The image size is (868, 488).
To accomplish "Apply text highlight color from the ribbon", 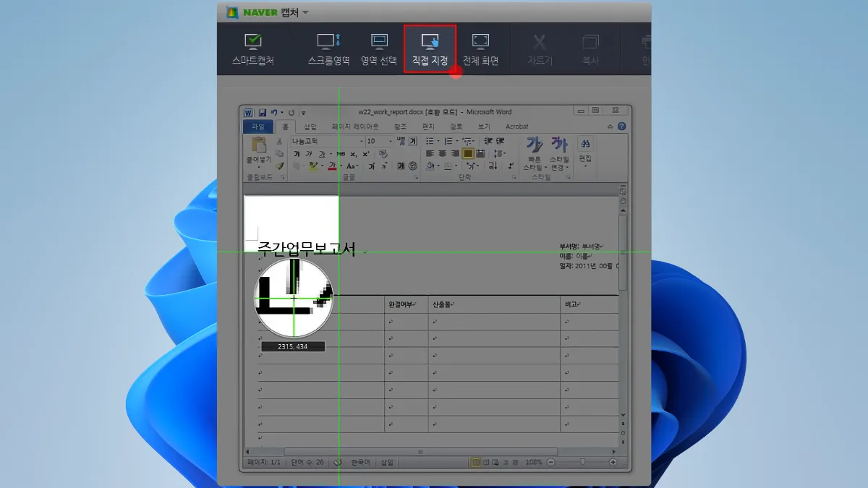I will coord(312,165).
